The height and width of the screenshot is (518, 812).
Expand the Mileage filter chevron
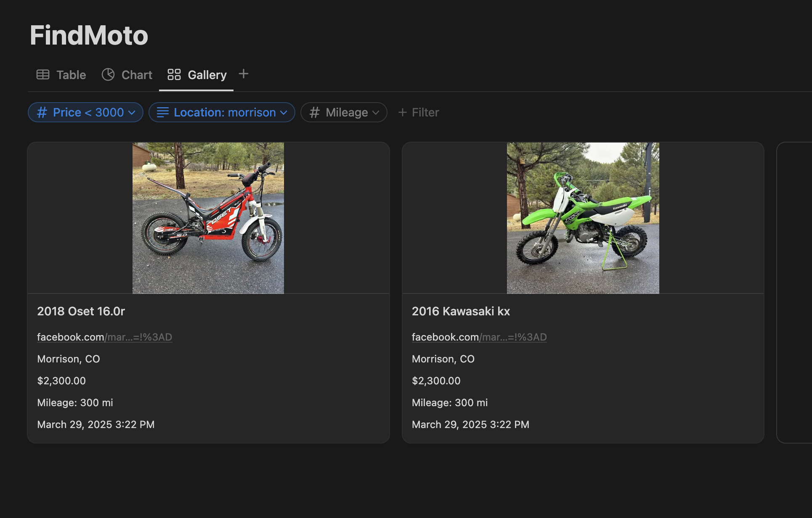[x=376, y=113]
